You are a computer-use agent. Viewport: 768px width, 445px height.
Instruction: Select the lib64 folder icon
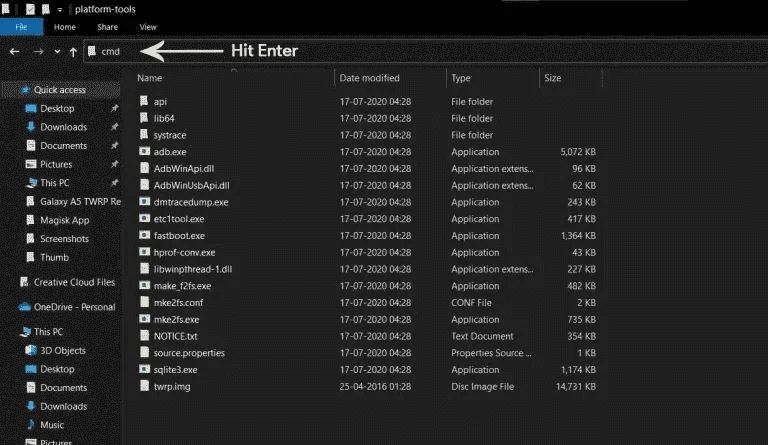coord(144,117)
